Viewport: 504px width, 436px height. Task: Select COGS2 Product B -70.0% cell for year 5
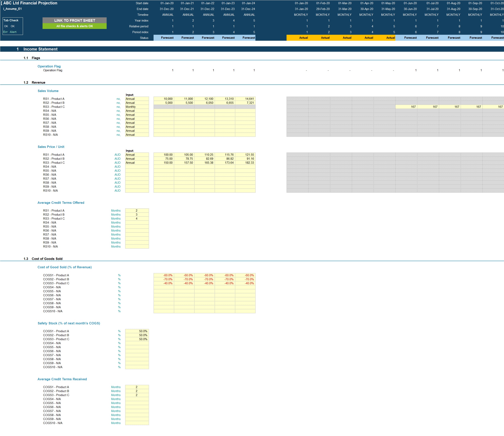click(x=245, y=279)
